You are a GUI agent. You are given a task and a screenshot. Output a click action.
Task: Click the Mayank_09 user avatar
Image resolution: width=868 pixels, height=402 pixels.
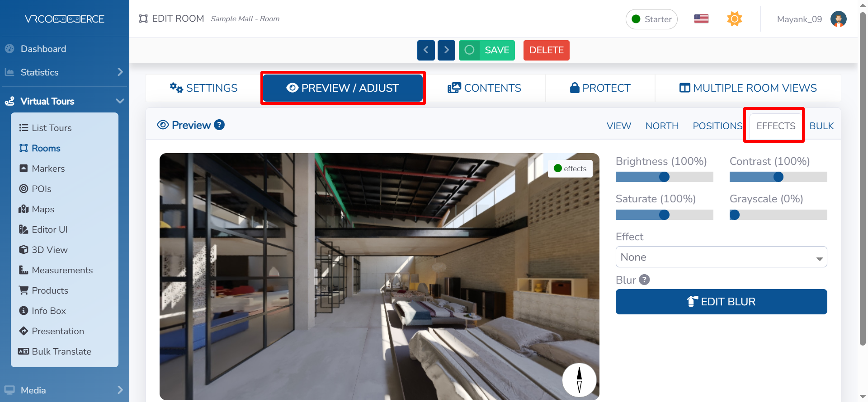pos(838,19)
